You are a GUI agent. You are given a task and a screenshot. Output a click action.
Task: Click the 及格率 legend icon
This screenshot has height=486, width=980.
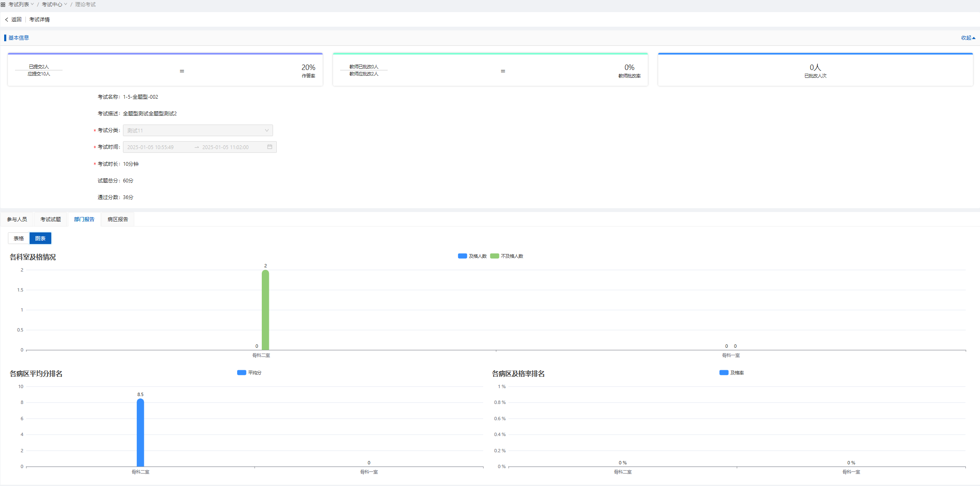[724, 373]
